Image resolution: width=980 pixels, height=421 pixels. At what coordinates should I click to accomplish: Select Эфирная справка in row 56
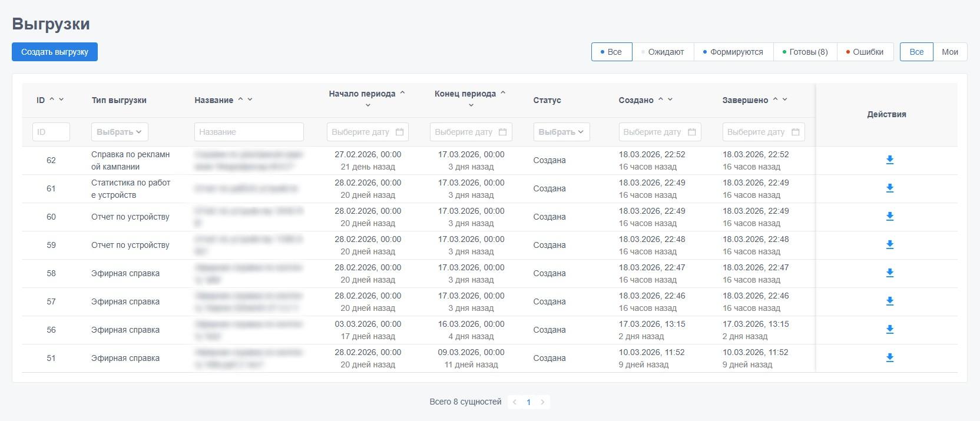(x=125, y=330)
